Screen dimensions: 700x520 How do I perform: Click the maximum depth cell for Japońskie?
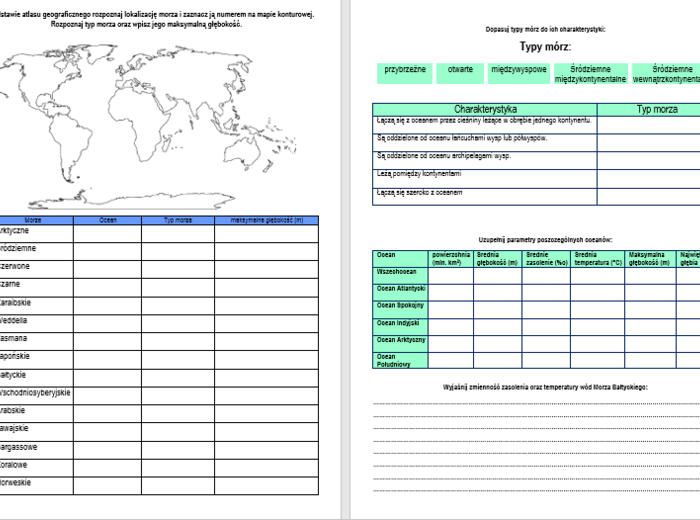(266, 359)
